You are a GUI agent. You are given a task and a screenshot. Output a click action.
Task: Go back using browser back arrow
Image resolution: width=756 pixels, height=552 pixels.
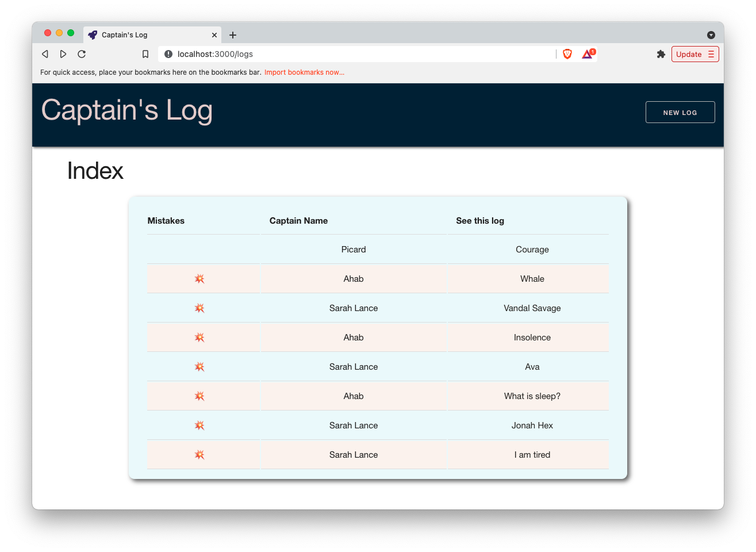pyautogui.click(x=45, y=54)
